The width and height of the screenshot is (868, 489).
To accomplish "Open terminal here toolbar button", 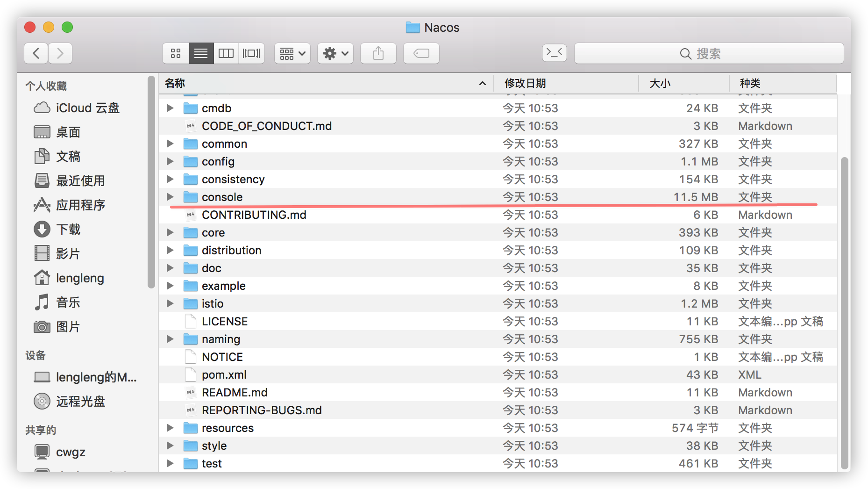I will (x=555, y=52).
